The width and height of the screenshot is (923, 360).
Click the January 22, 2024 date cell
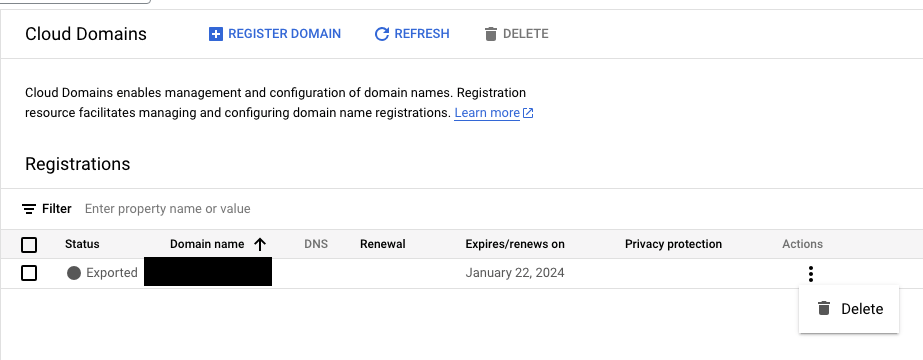515,273
